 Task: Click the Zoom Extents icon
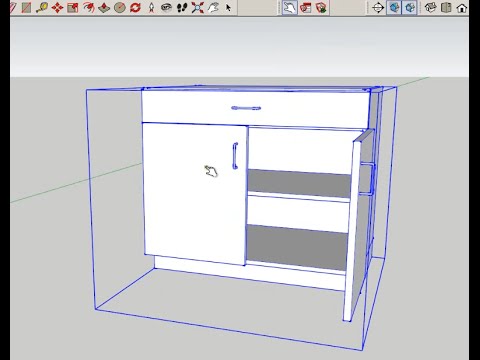pos(197,7)
